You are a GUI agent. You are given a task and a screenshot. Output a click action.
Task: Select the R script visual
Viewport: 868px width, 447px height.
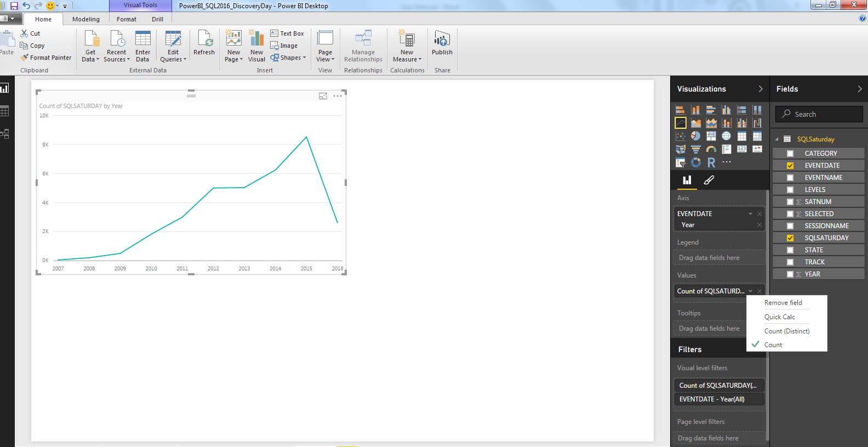click(711, 162)
